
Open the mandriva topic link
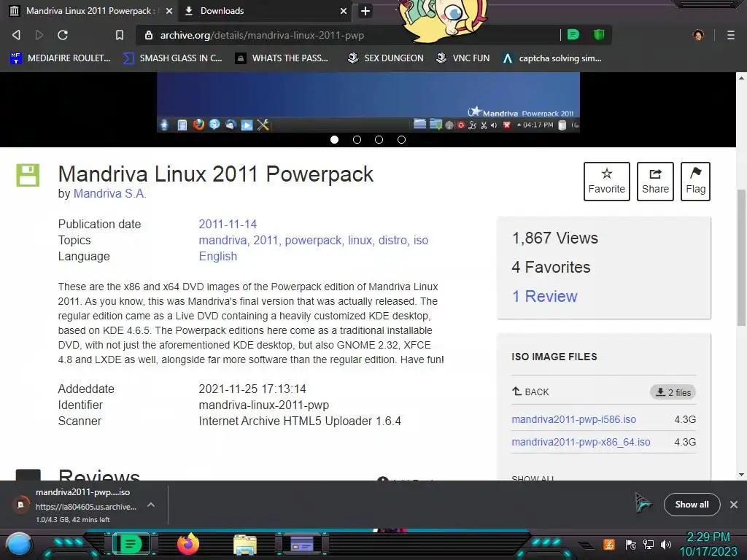pos(224,241)
